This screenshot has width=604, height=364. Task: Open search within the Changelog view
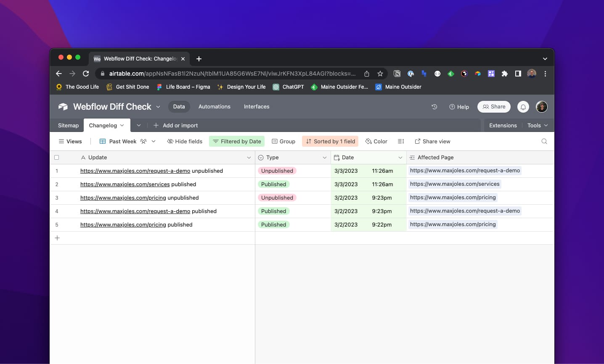544,141
